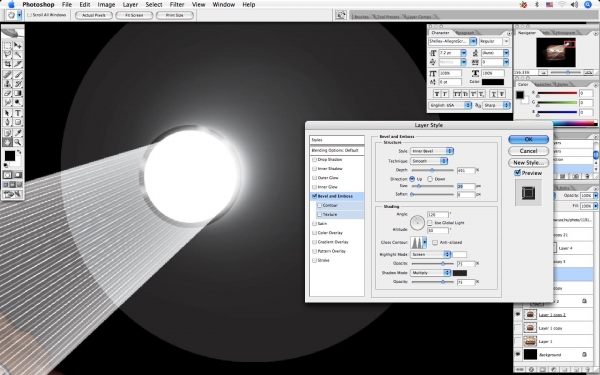600x375 pixels.
Task: Select the Shape tool
Action: (x=18, y=122)
